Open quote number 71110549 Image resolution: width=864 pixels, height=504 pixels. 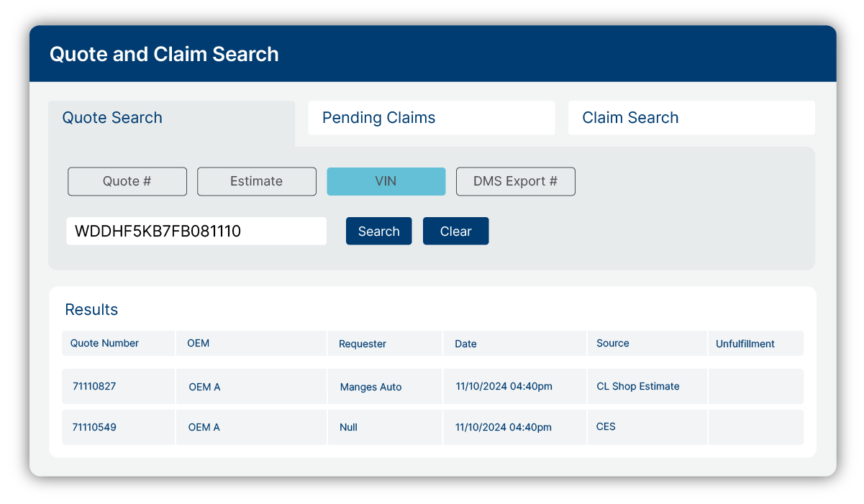tap(94, 427)
